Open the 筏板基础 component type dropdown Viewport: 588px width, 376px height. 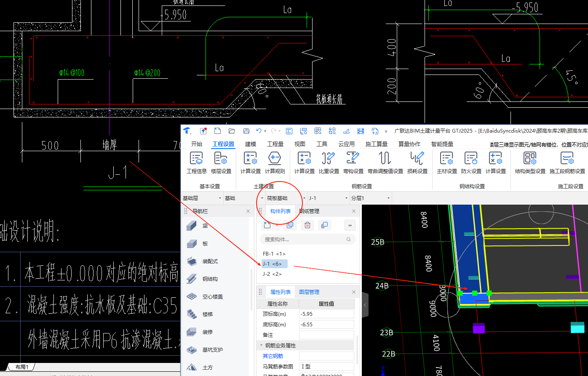(x=286, y=198)
